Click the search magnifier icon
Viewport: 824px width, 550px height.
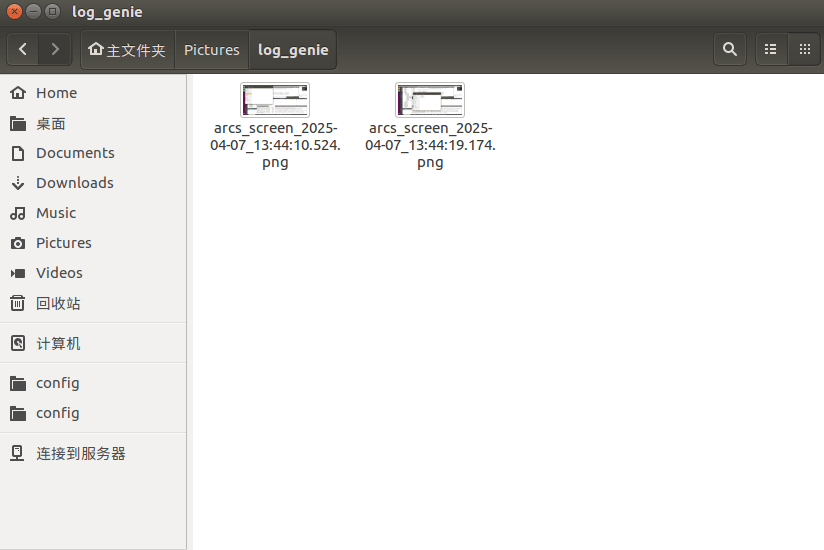point(729,49)
